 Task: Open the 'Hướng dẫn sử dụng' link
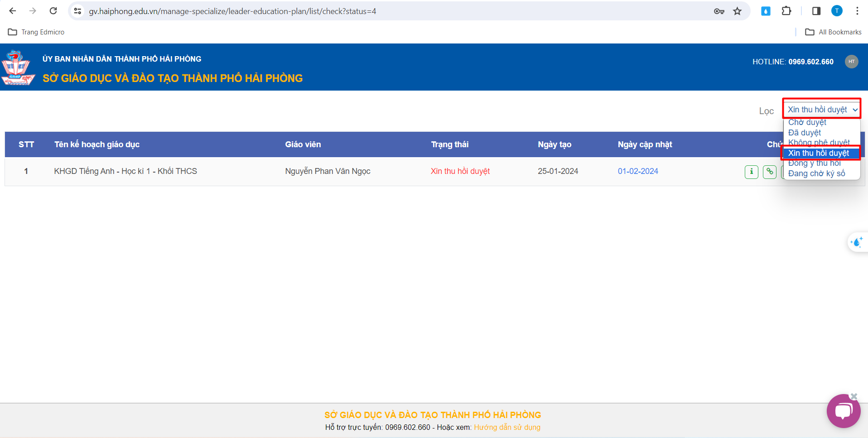pyautogui.click(x=507, y=427)
